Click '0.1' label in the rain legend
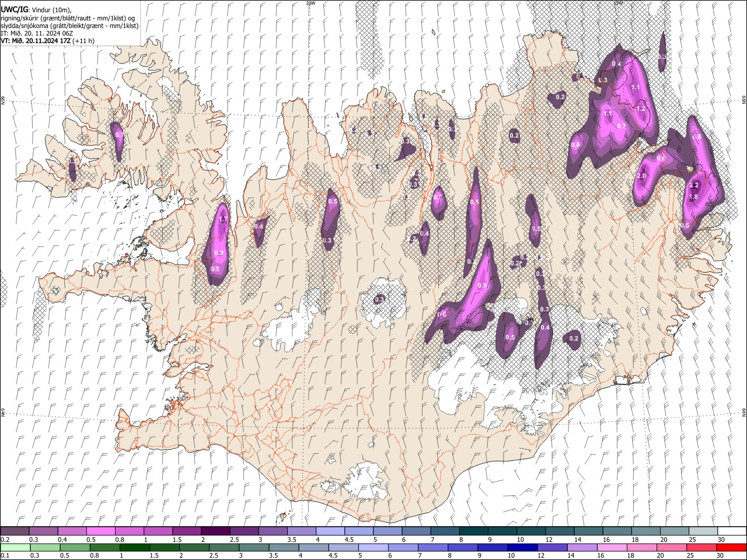The width and height of the screenshot is (747, 560). point(4,556)
